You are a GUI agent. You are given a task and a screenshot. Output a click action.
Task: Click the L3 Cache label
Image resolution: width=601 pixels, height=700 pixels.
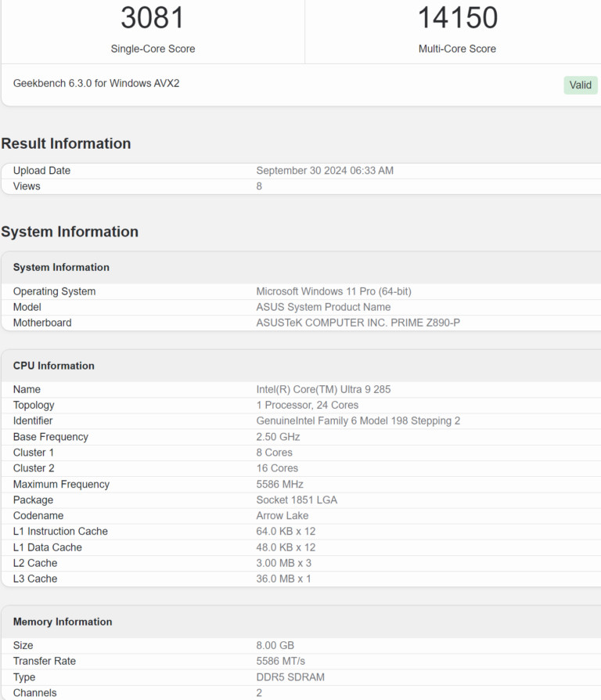[x=35, y=579]
